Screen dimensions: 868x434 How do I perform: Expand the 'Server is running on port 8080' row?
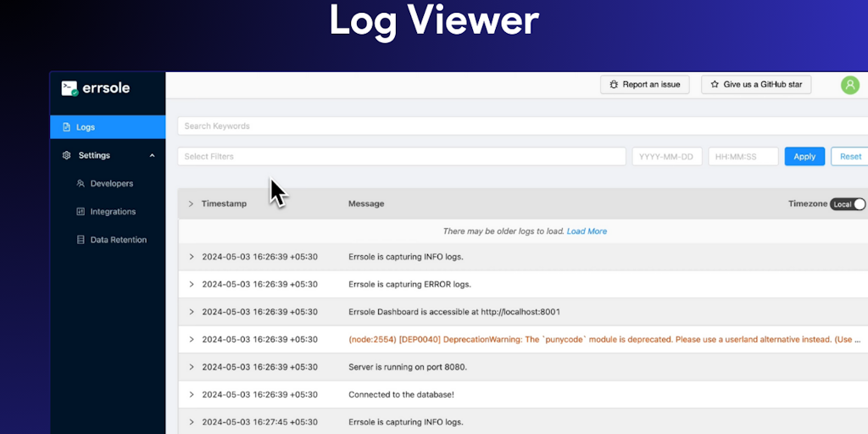[192, 367]
